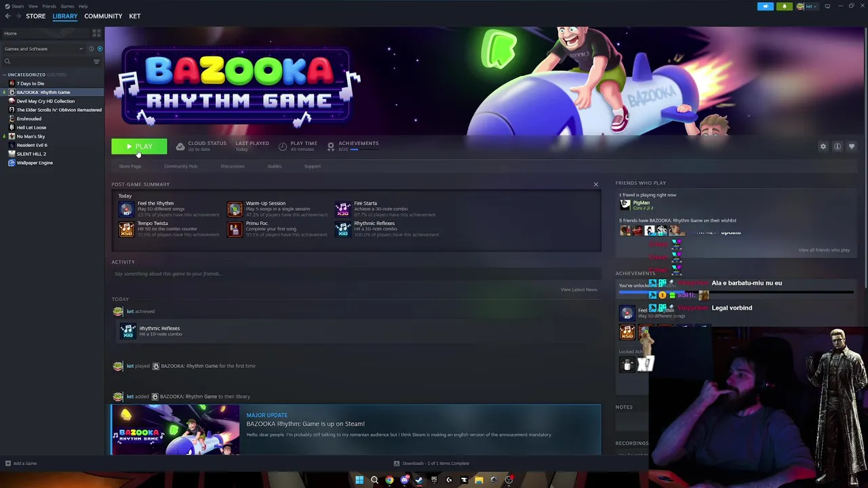
Task: Open the advanced filter options icon
Action: (x=96, y=62)
